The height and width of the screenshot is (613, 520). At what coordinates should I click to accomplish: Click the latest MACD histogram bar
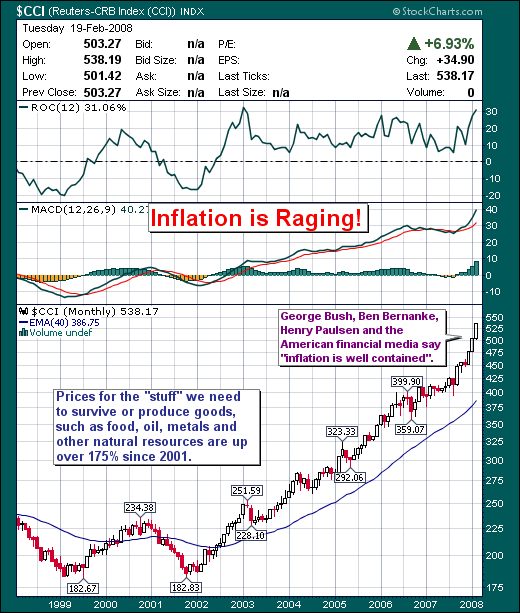coord(476,268)
